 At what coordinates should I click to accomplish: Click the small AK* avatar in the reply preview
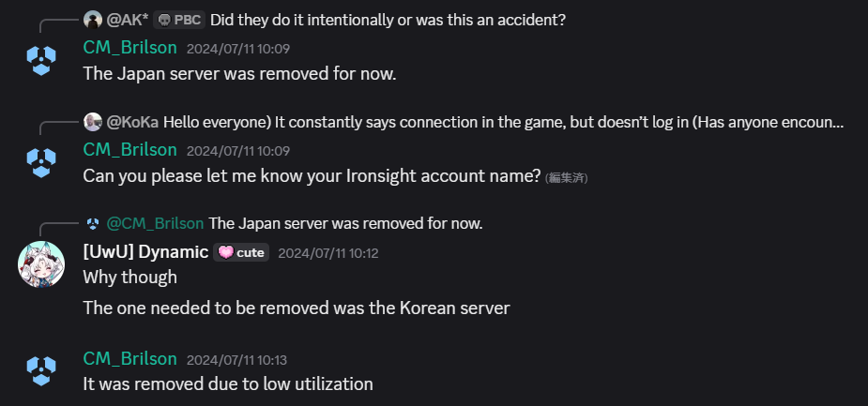93,20
